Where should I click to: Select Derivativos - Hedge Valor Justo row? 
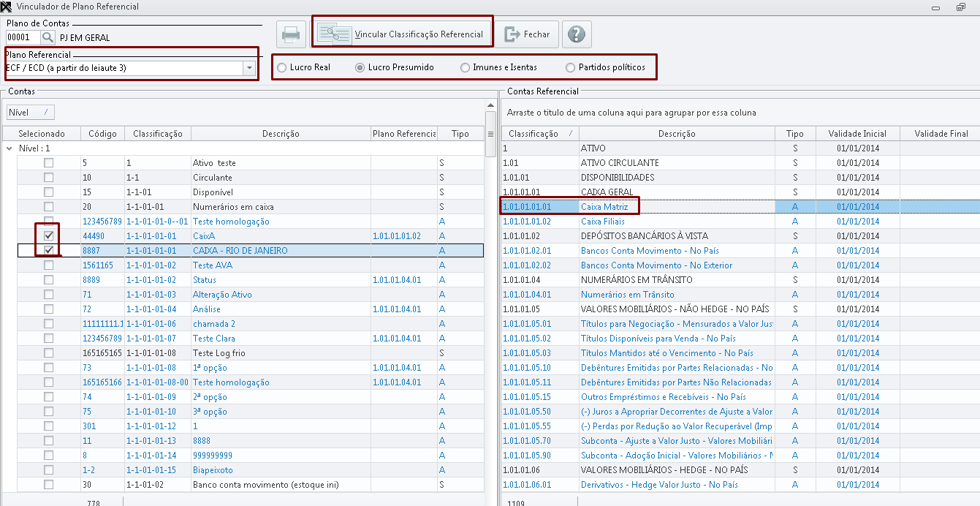[740, 485]
